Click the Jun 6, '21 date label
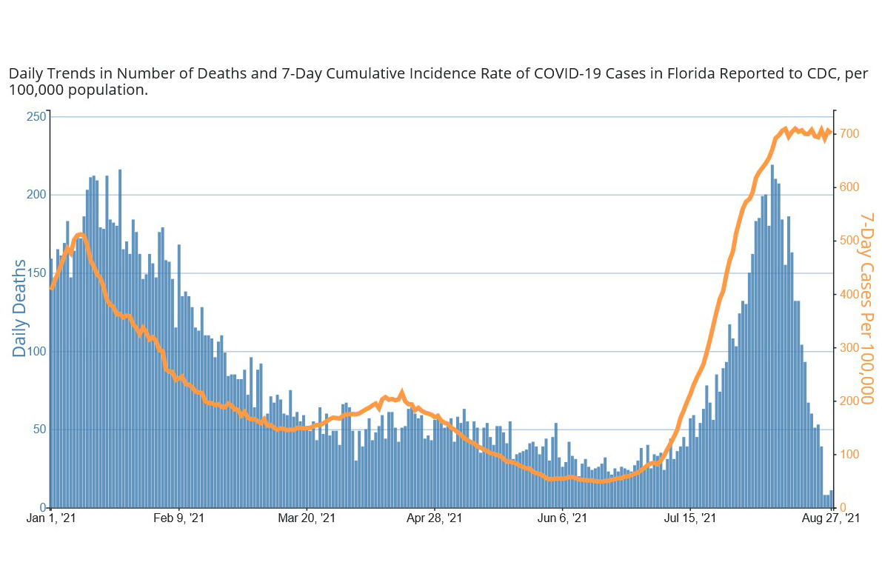The width and height of the screenshot is (882, 588). tap(562, 519)
